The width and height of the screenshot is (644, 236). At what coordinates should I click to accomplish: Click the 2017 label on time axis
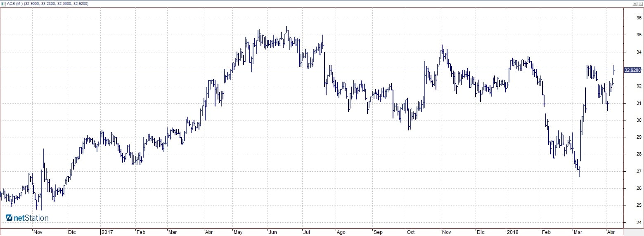(107, 232)
